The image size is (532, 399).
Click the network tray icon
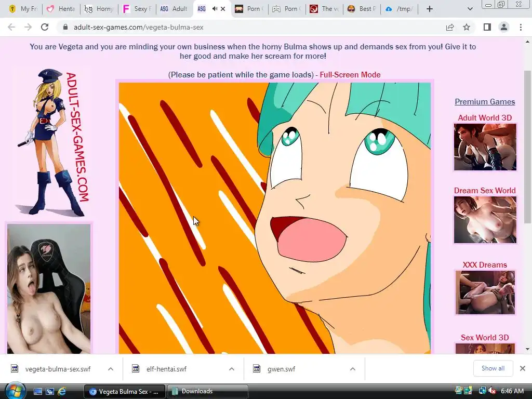(x=482, y=391)
